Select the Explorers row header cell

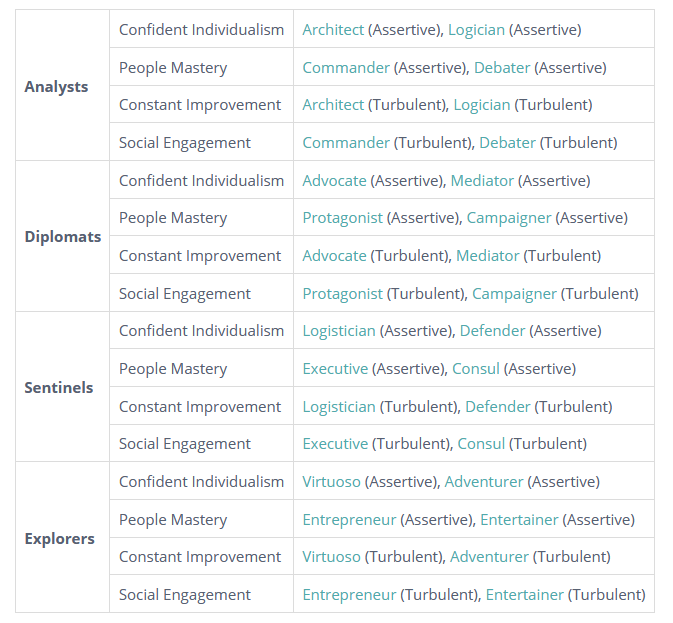coord(63,537)
